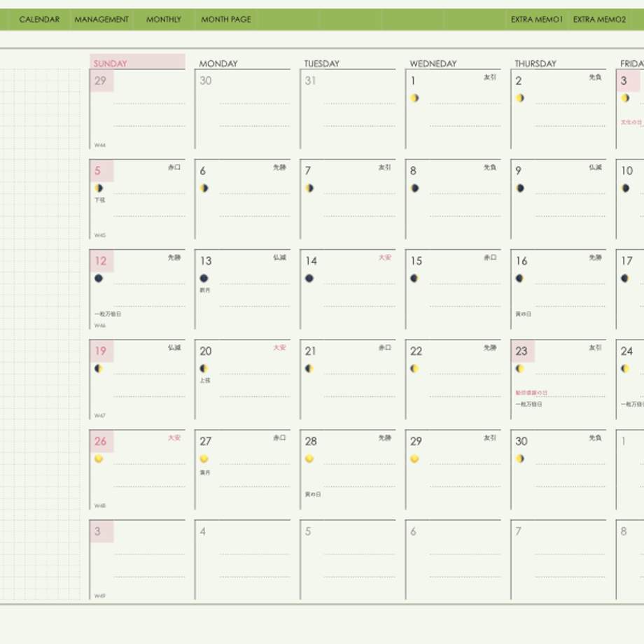Screen dimensions: 644x644
Task: Click the moon phase icon on day 21
Action: coord(309,368)
